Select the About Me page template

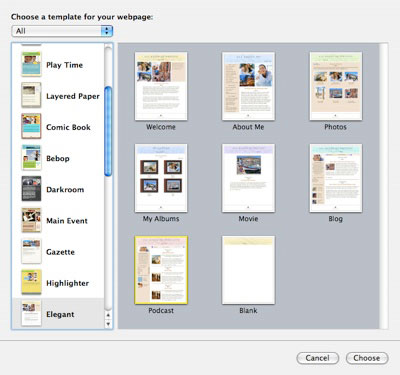tap(248, 86)
